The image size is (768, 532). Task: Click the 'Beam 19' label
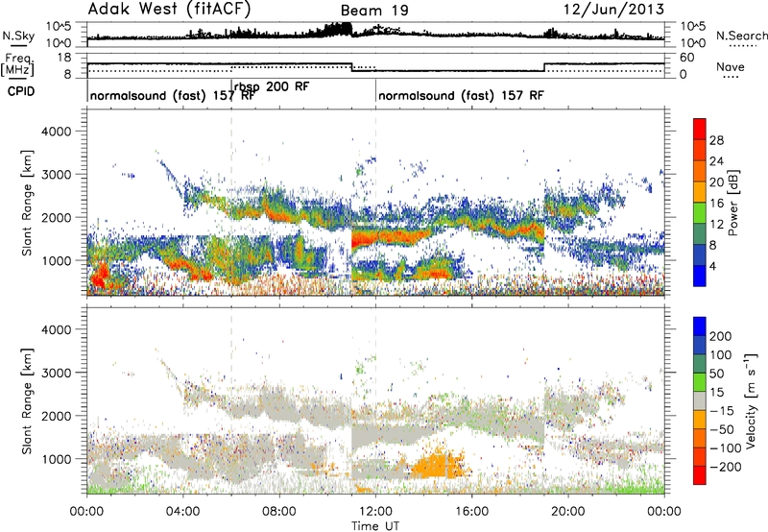[374, 11]
